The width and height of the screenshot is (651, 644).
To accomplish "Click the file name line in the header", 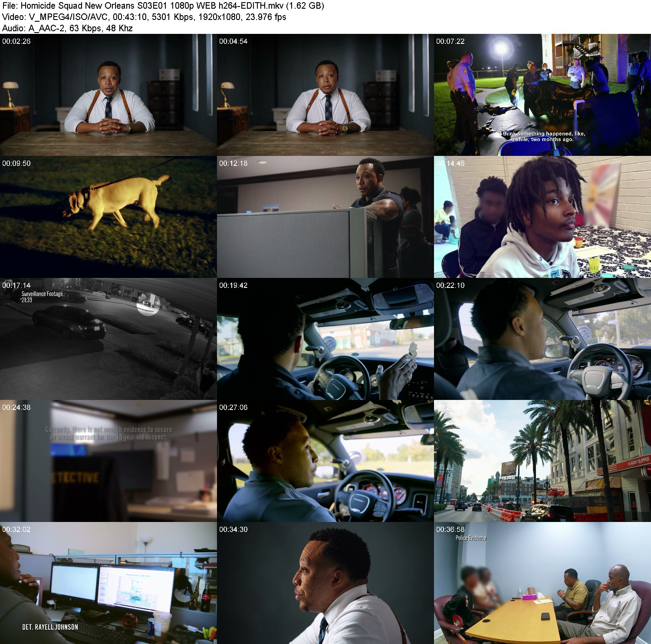I will 163,6.
